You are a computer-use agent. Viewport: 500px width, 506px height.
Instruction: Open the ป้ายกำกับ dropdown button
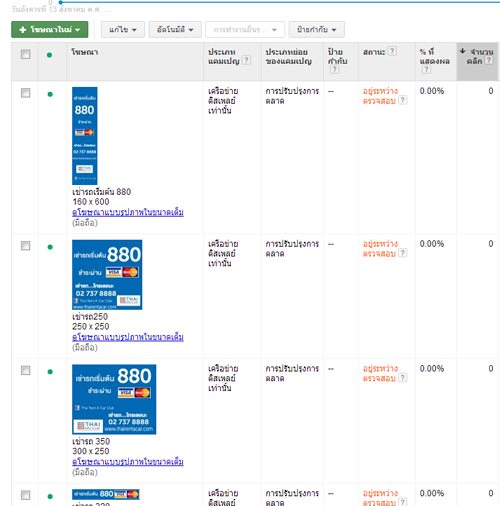[317, 30]
